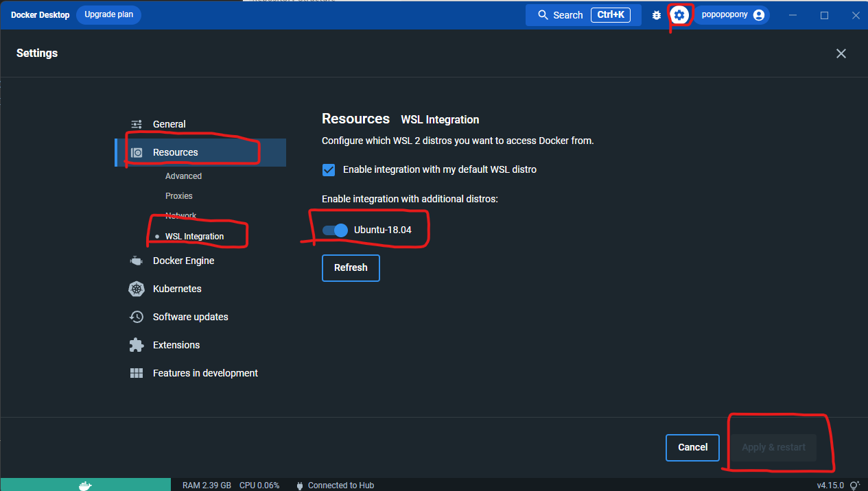This screenshot has width=868, height=491.
Task: Click CPU 0.06% status text
Action: [x=259, y=486]
